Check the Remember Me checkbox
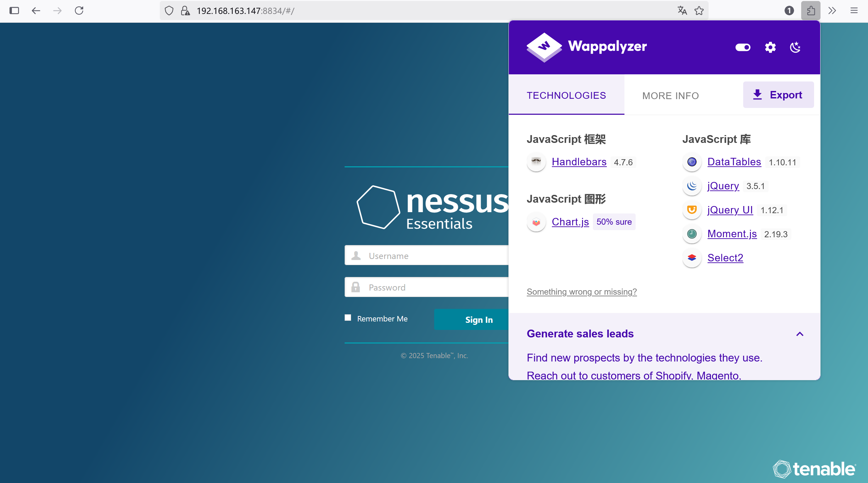The width and height of the screenshot is (868, 483). point(348,318)
